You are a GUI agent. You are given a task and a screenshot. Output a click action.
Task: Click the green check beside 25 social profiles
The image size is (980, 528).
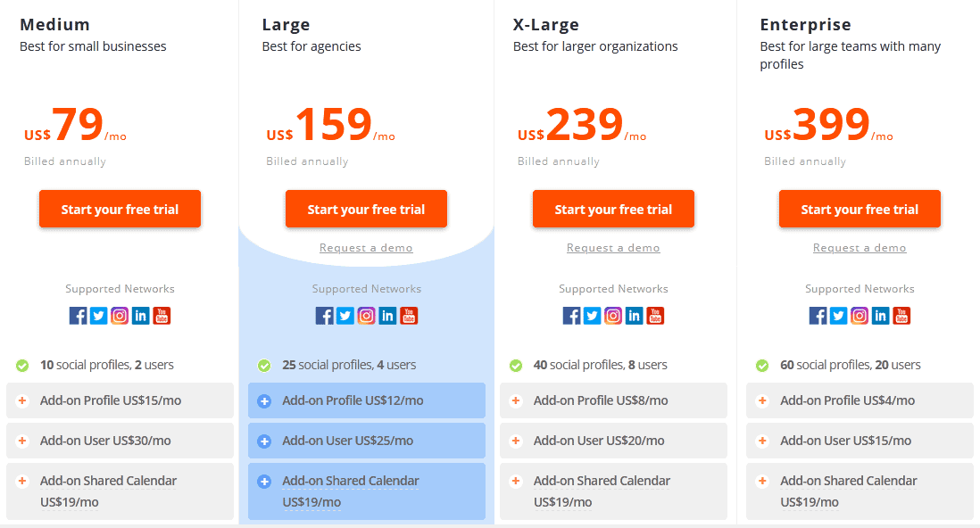click(265, 365)
